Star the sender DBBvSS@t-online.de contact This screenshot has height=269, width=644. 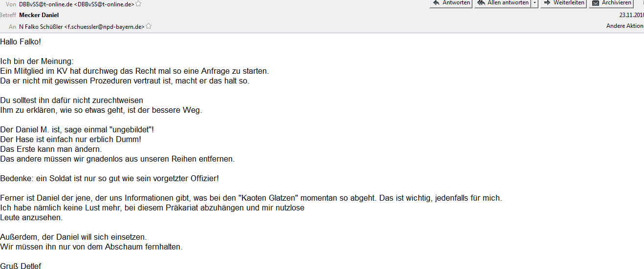[138, 4]
